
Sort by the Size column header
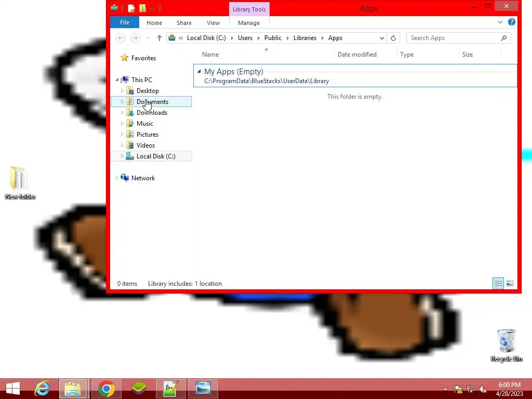(x=467, y=54)
